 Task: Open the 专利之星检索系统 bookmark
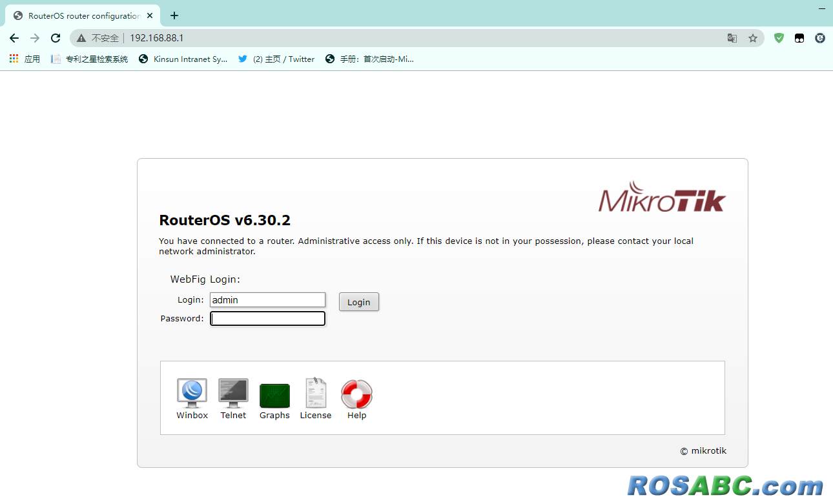pos(89,59)
